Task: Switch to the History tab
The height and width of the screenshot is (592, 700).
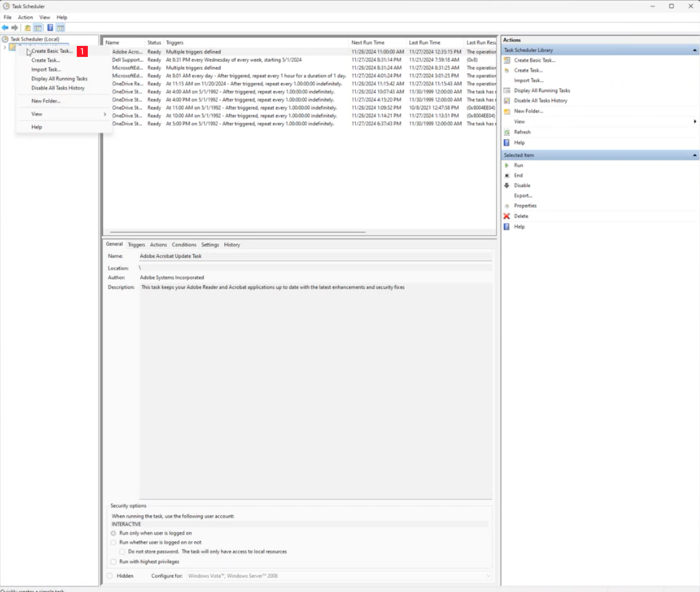Action: point(232,245)
